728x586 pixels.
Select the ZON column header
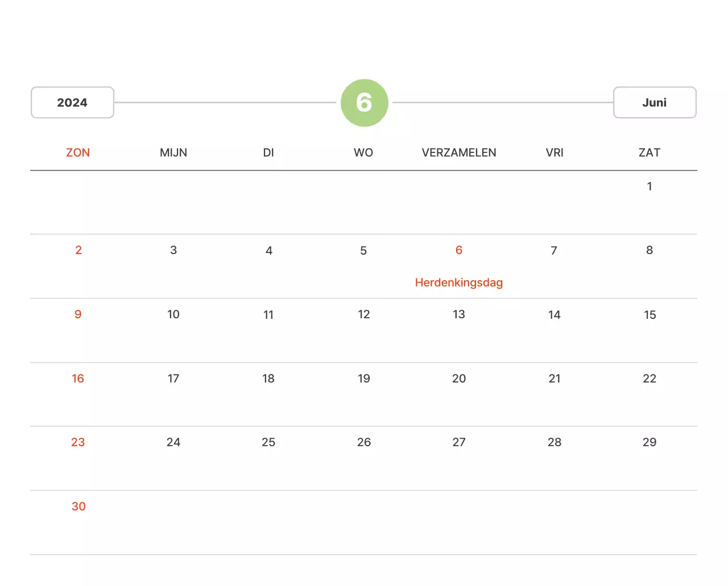(x=78, y=152)
